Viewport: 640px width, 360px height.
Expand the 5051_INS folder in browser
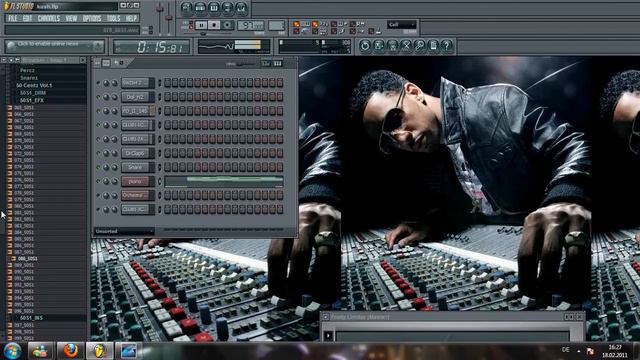coord(31,318)
